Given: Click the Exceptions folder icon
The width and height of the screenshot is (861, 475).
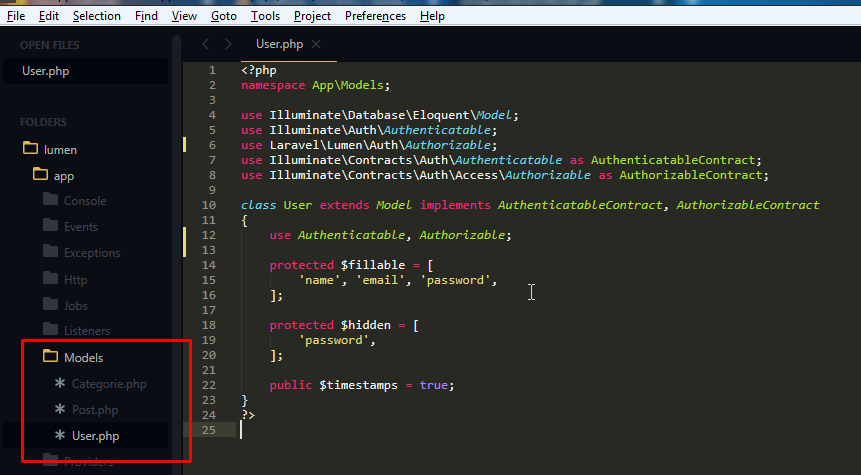Looking at the screenshot, I should pos(51,251).
